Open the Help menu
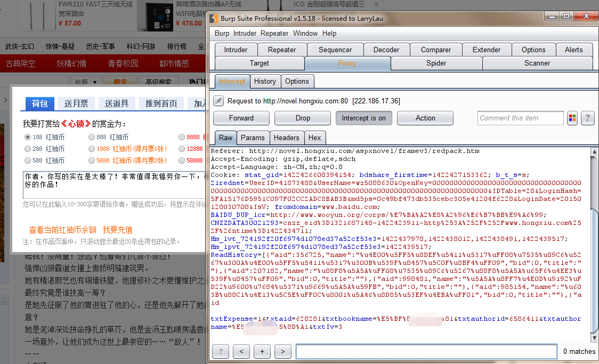 pos(329,33)
